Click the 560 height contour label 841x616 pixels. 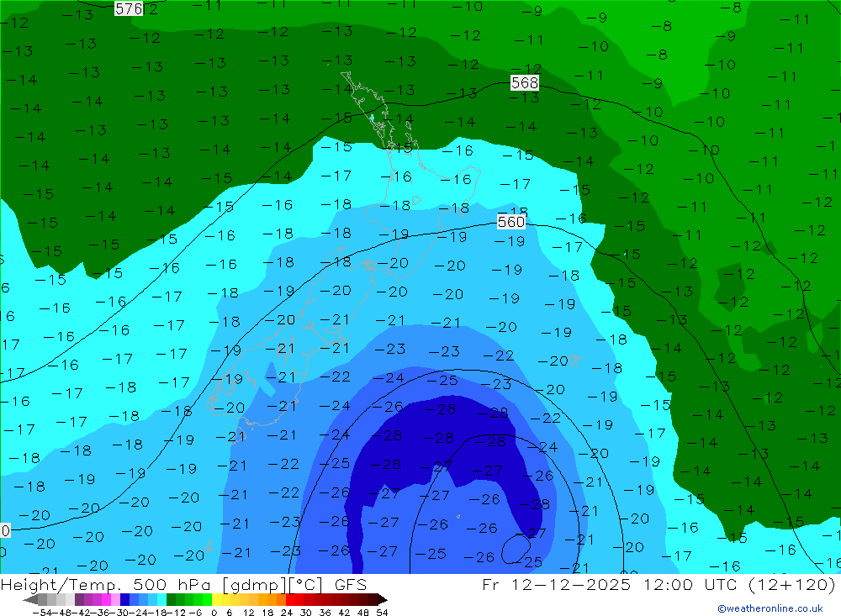coord(510,221)
